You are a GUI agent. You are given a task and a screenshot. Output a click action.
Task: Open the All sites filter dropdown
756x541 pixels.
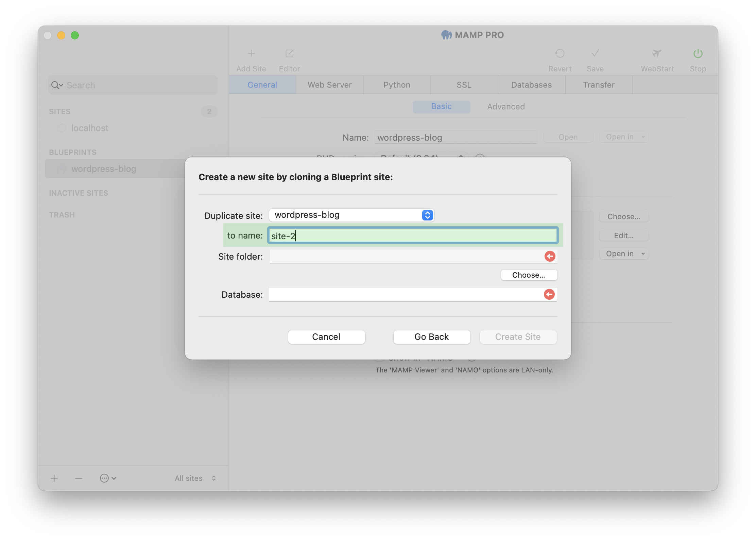195,478
